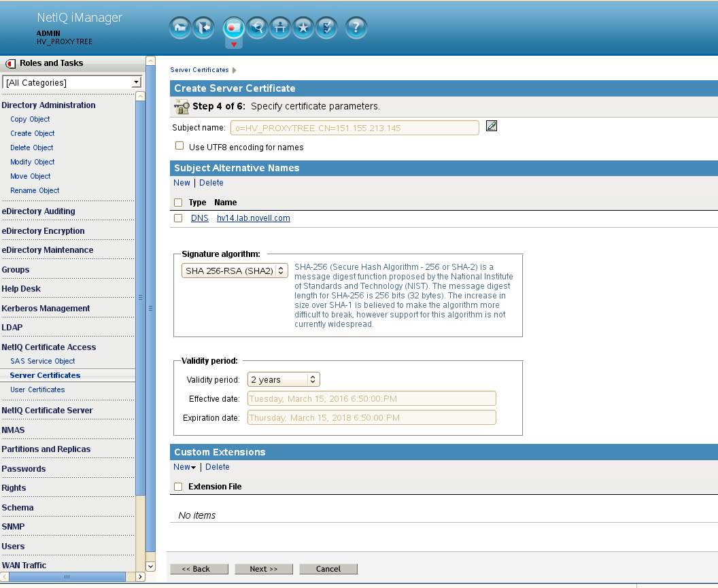Click the edit icon beside Subject name

(492, 126)
